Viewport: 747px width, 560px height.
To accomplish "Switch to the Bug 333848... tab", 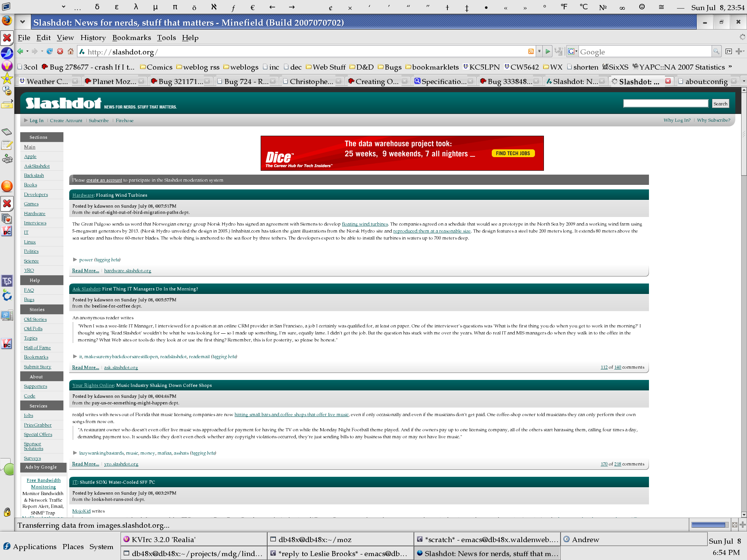I will coord(509,81).
